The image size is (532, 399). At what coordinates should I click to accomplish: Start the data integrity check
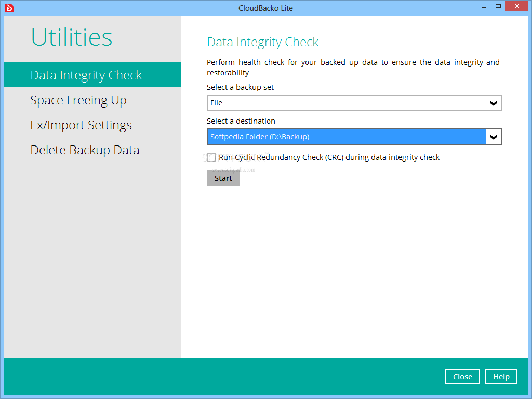(x=223, y=178)
